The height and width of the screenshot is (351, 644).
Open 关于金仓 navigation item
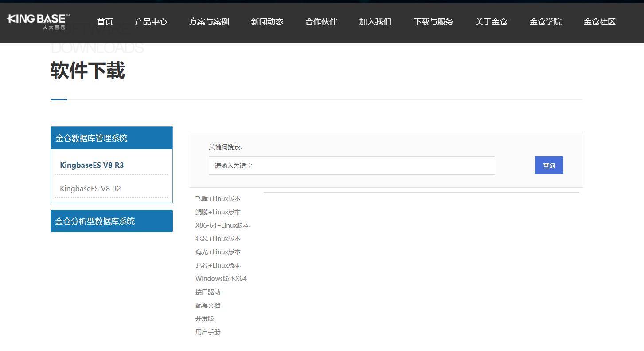[491, 21]
